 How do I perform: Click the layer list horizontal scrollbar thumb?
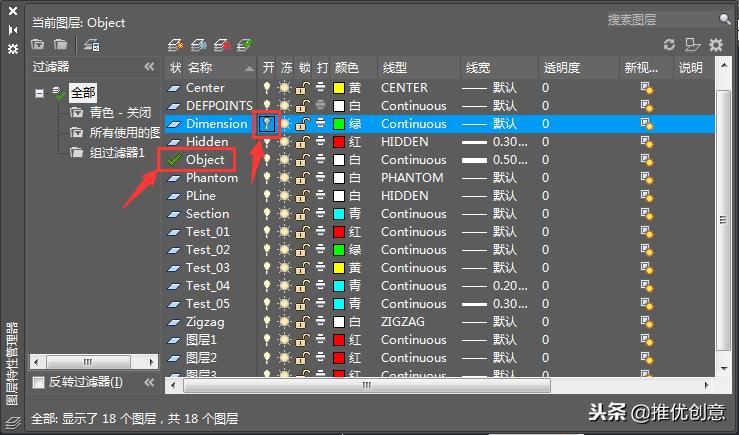[367, 385]
